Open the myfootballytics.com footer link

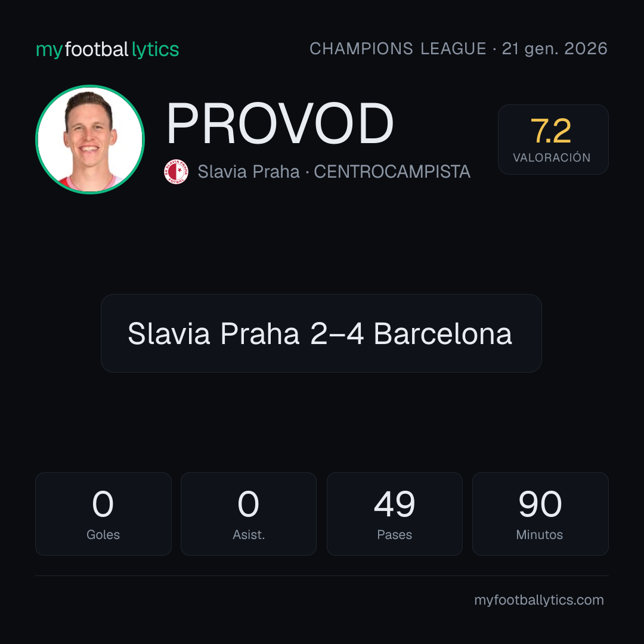539,600
